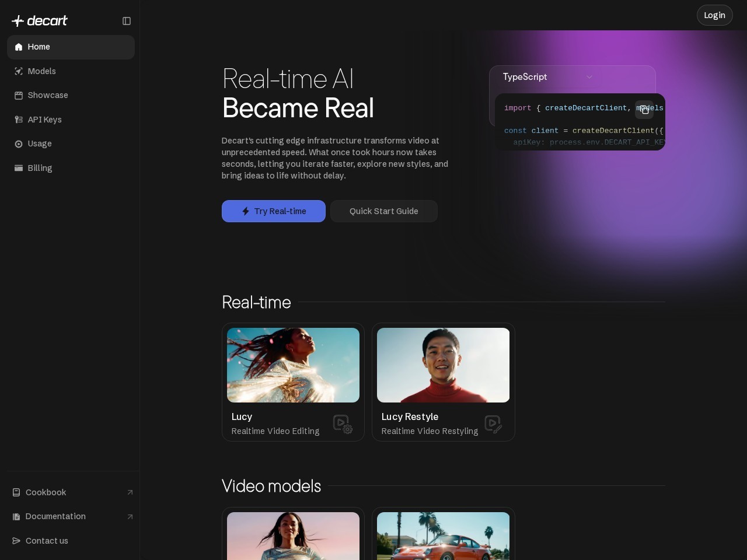Expand the language selector chevron
Viewport: 747px width, 560px height.
point(589,77)
